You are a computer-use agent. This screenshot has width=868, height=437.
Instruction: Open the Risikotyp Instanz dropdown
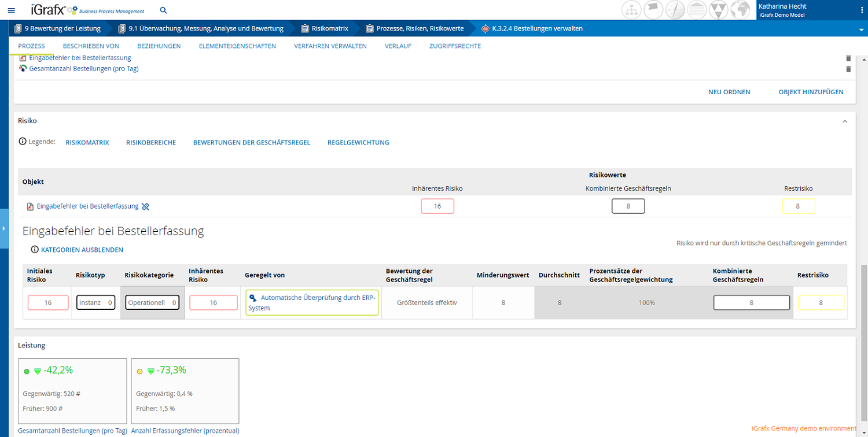(96, 302)
